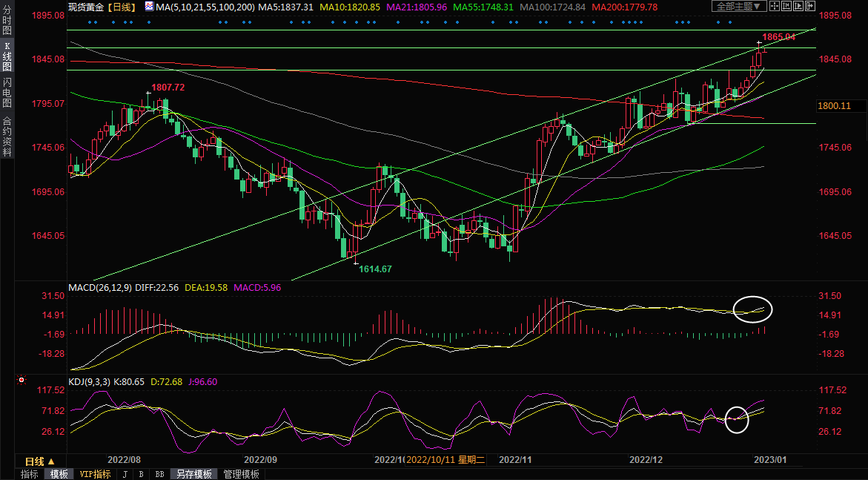
Task: Click the 指标 tab at the bottom
Action: tap(30, 474)
